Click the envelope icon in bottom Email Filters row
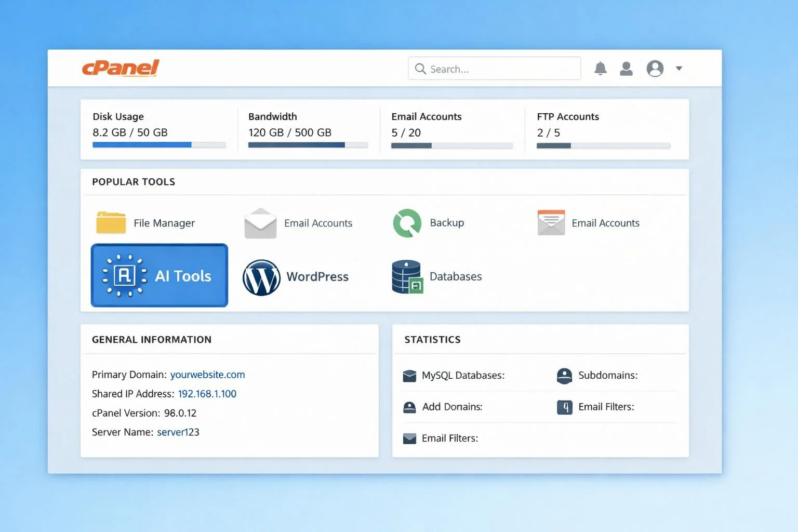The width and height of the screenshot is (798, 532). click(409, 438)
